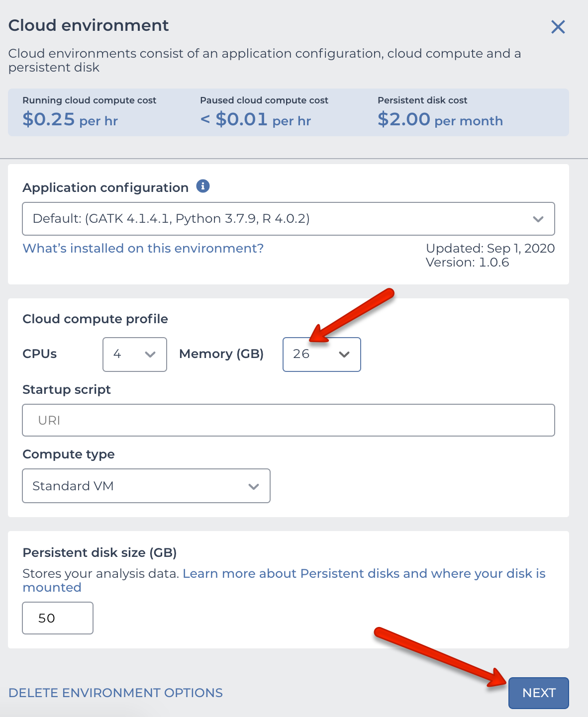Focus the Startup script URI field
The width and height of the screenshot is (588, 717).
pyautogui.click(x=289, y=420)
